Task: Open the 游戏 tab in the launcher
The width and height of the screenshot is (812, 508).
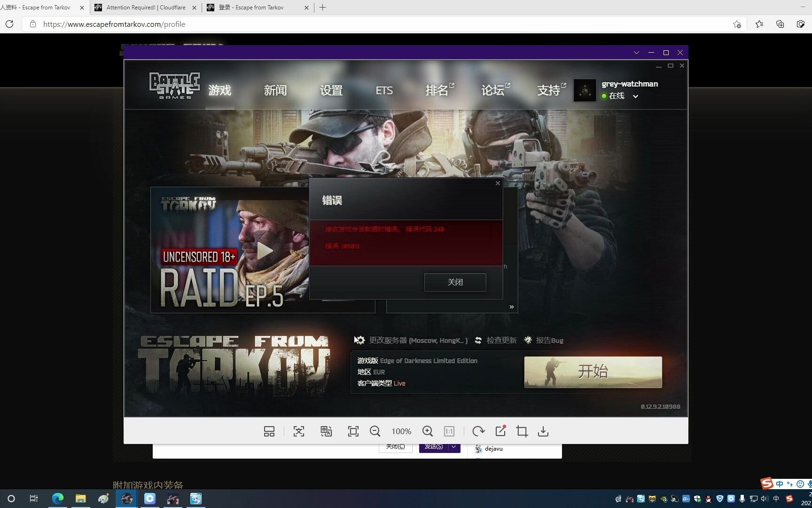Action: tap(220, 90)
